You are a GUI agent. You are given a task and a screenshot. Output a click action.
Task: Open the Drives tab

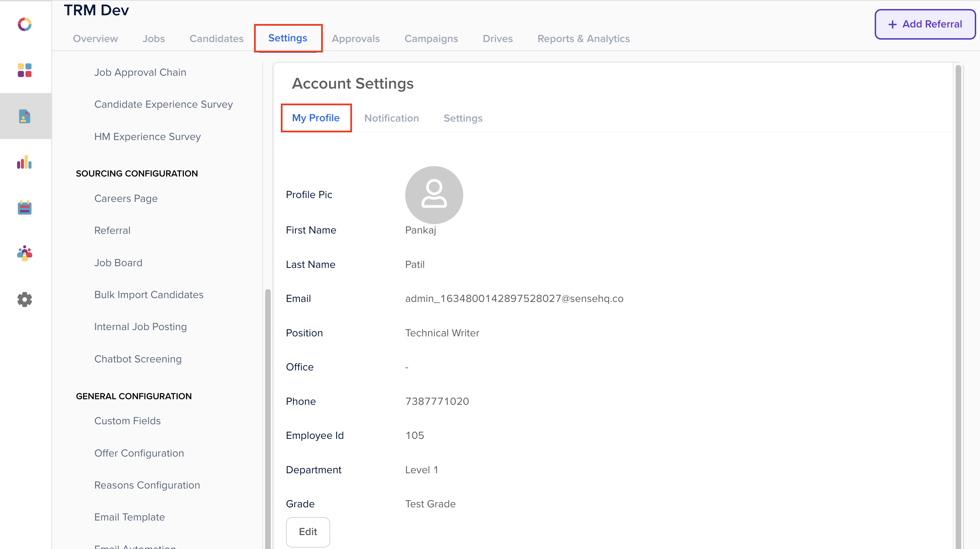[498, 39]
